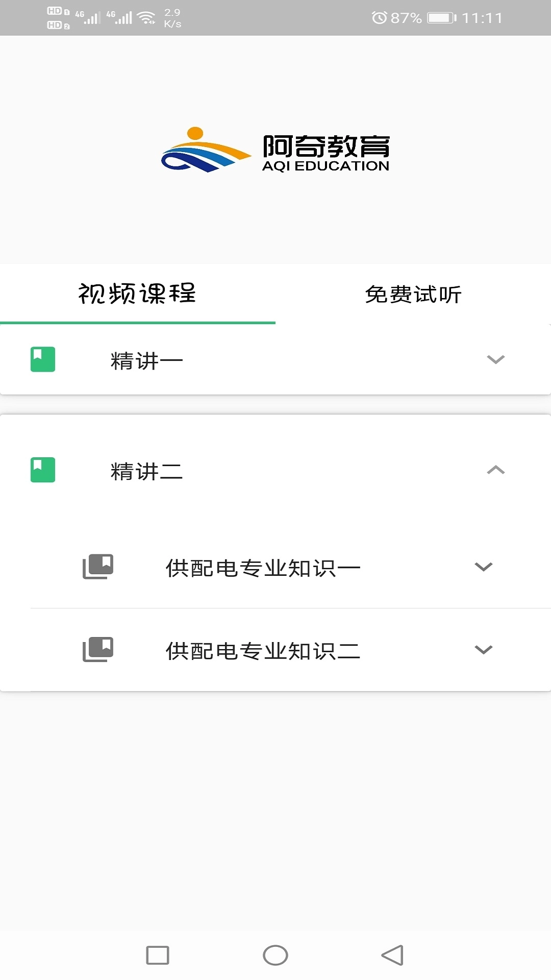
Task: Tap the battery indicator in status bar
Action: coord(440,17)
